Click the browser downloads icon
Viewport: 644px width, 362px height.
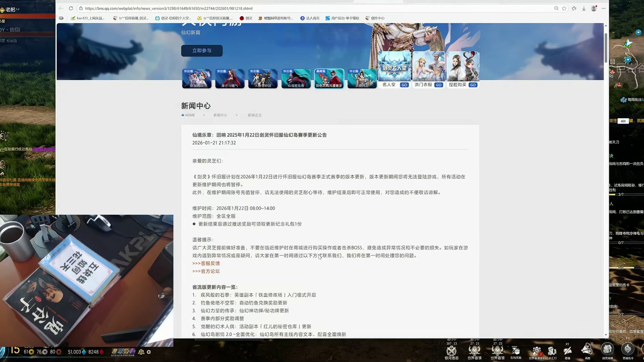(x=584, y=8)
